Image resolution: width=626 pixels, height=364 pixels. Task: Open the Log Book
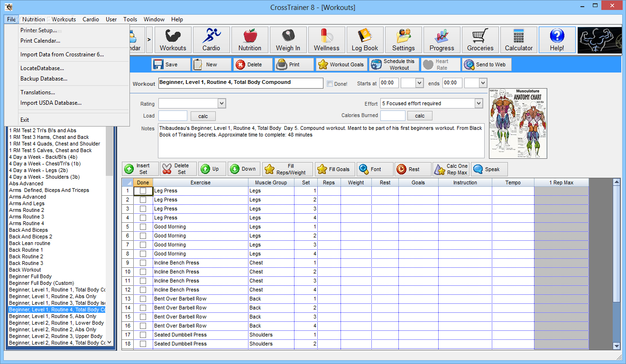365,40
